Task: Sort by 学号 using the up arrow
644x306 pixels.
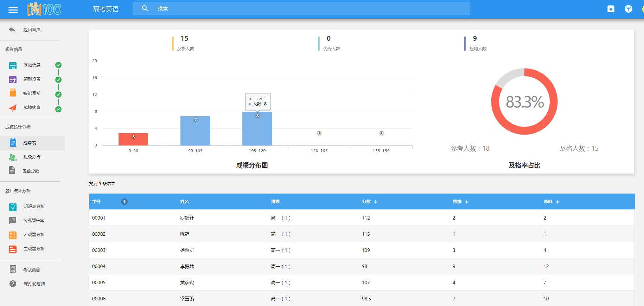Action: (x=125, y=202)
